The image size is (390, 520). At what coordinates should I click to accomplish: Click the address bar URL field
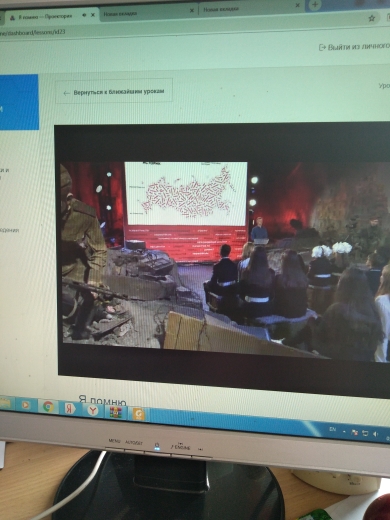[167, 32]
